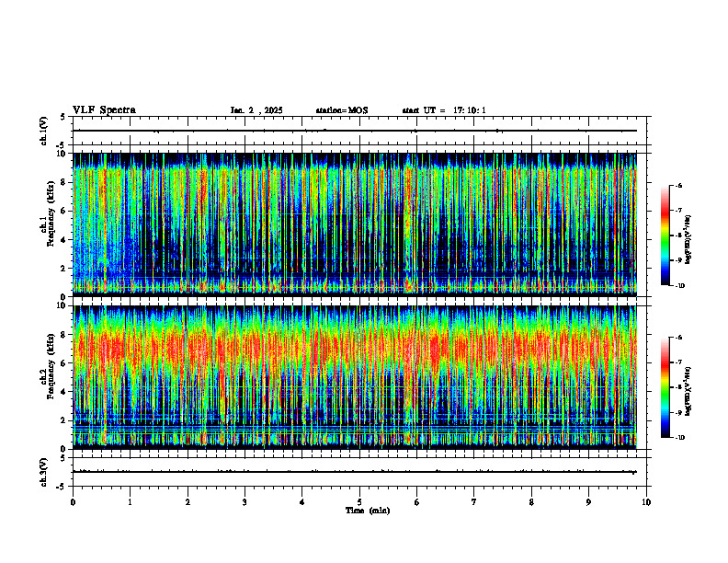Select the start UT 17:10:1 text
This screenshot has height=563, width=728.
444,110
